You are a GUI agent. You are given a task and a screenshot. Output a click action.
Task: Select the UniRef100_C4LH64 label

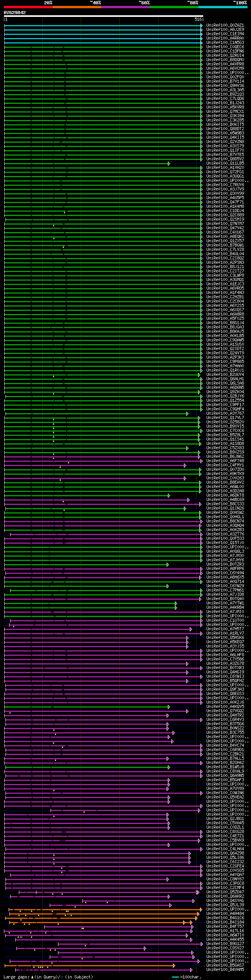[x=225, y=849]
